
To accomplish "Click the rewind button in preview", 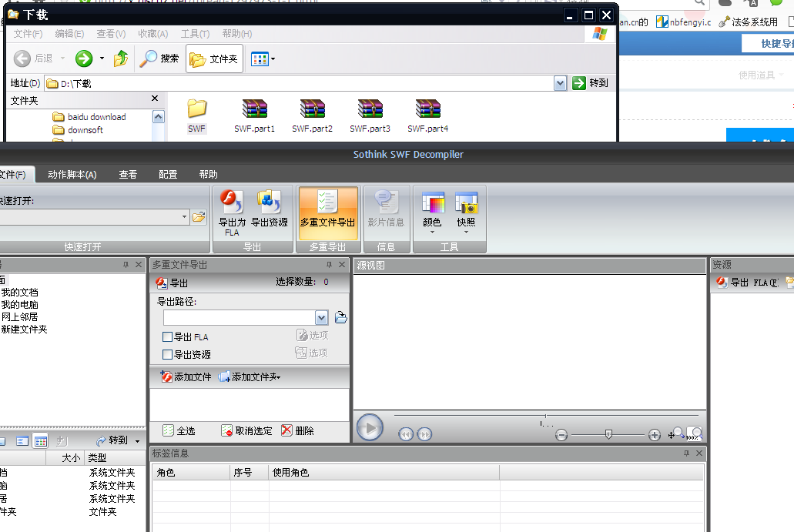I will (x=406, y=434).
